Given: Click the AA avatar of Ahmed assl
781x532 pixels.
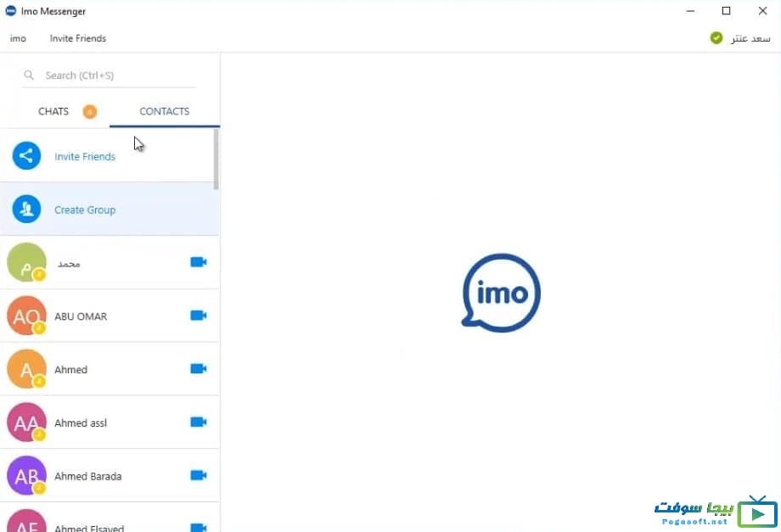Looking at the screenshot, I should (26, 422).
